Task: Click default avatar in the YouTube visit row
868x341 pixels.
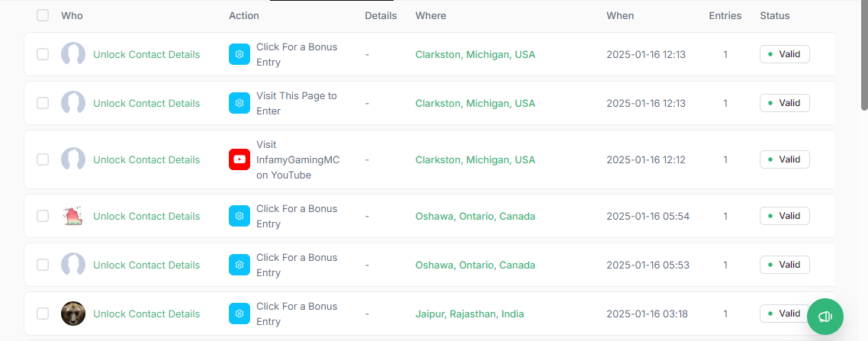Action: pos(73,159)
